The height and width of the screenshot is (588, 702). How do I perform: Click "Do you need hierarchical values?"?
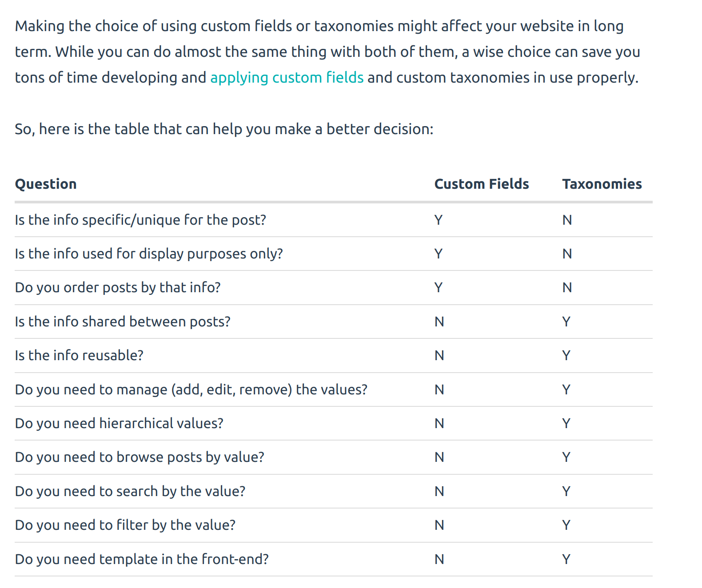pos(119,424)
